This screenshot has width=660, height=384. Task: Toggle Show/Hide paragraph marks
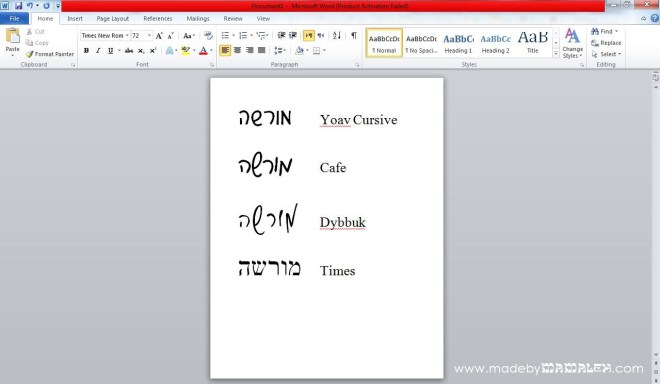point(354,35)
